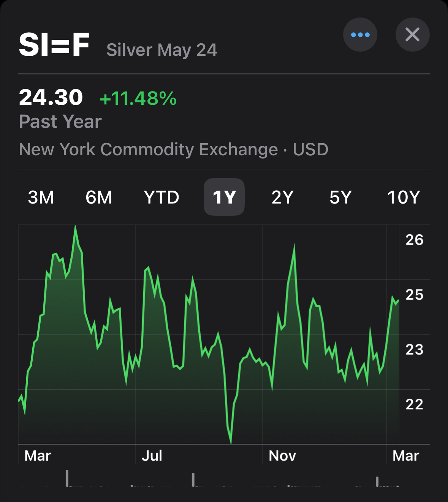Show the YTD price chart
The height and width of the screenshot is (502, 448).
[161, 197]
